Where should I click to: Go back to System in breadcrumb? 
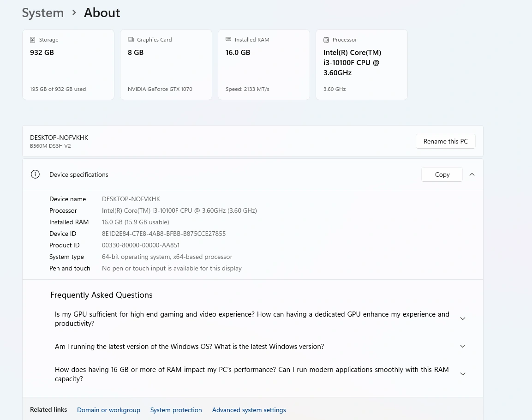[43, 13]
